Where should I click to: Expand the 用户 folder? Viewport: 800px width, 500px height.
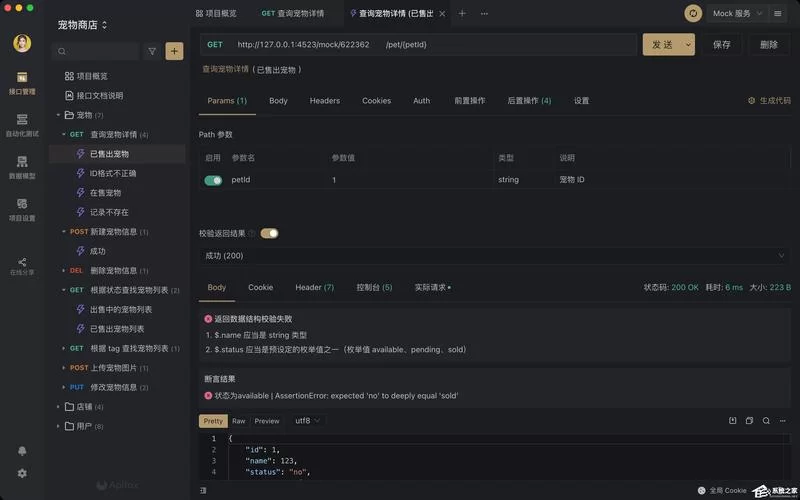[58, 426]
